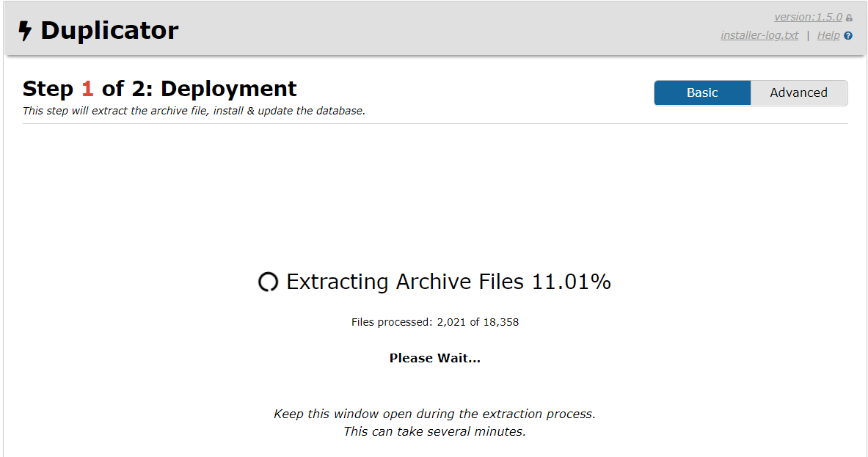Click the blue question mark help icon

pyautogui.click(x=848, y=36)
